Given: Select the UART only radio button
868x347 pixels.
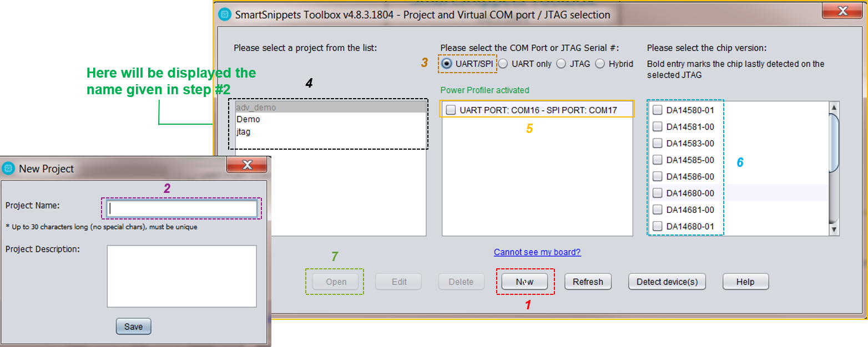Looking at the screenshot, I should (503, 64).
